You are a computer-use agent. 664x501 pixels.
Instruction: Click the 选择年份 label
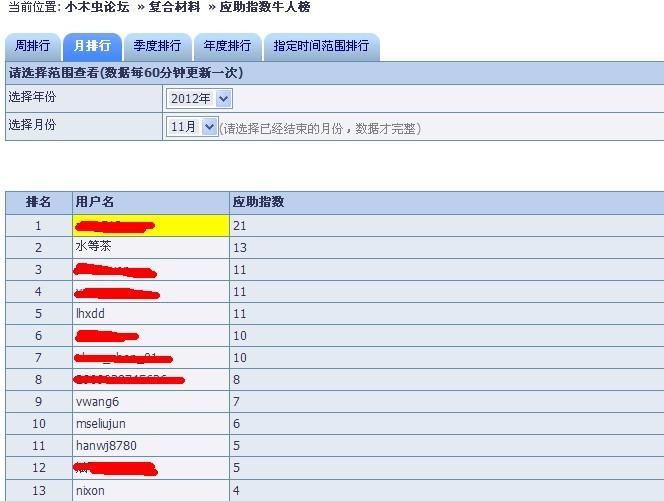point(32,97)
